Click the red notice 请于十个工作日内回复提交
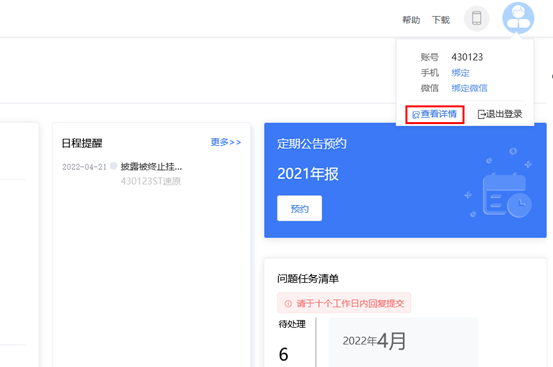Image resolution: width=553 pixels, height=367 pixels. tap(344, 303)
